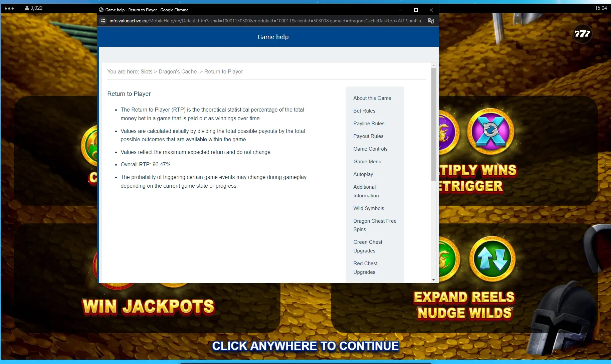The height and width of the screenshot is (364, 611).
Task: Click the 15:04 clock display
Action: coord(601,8)
